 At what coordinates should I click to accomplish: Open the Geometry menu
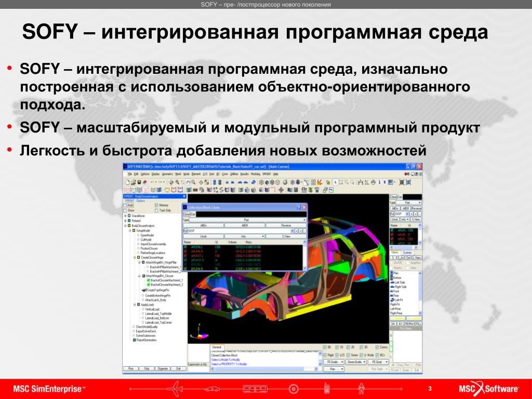pyautogui.click(x=167, y=174)
